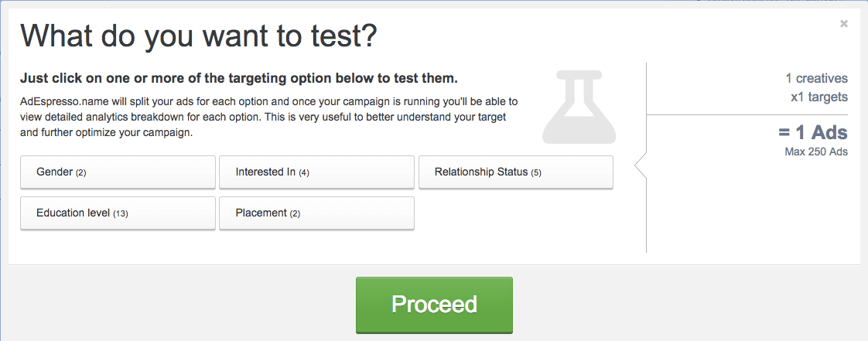Toggle the Gender targeting option
The width and height of the screenshot is (868, 341).
point(118,172)
